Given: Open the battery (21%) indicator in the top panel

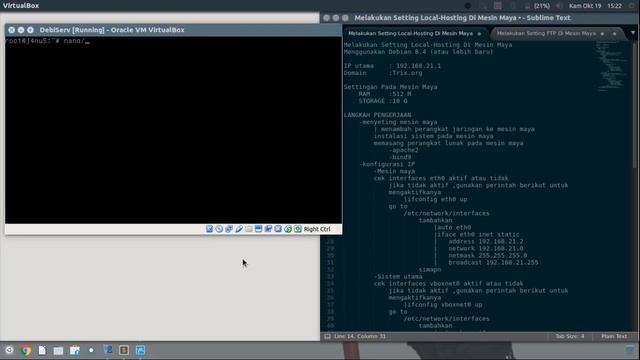Looking at the screenshot, I should (x=538, y=6).
